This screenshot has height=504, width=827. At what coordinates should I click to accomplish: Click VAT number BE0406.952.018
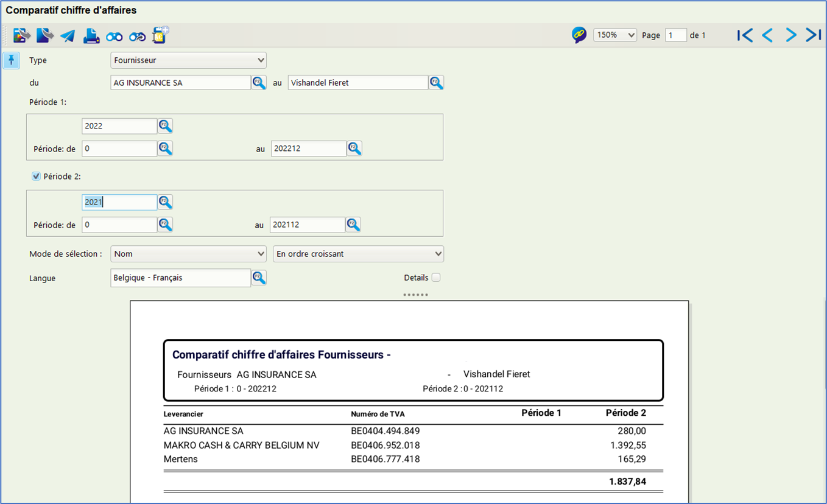tap(385, 445)
